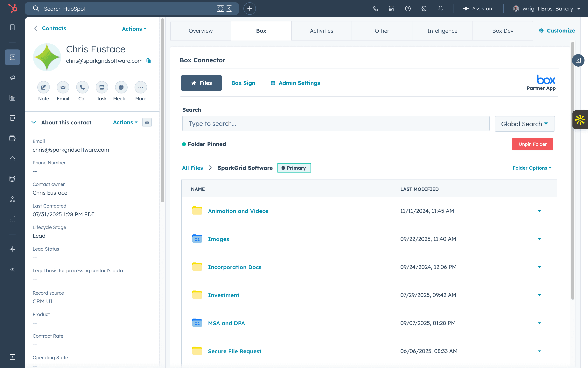Switch to the Intelligence tab
Screen dimensions: 588x368
click(442, 31)
